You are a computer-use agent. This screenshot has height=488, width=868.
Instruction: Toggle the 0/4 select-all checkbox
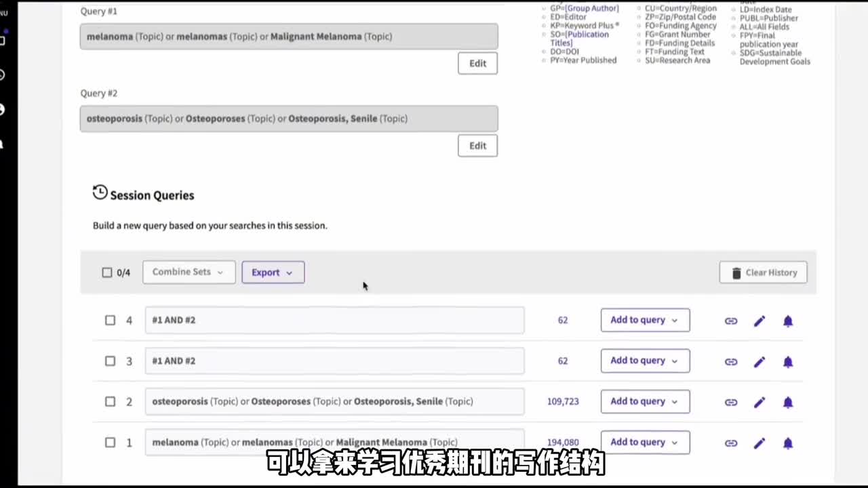(x=106, y=272)
